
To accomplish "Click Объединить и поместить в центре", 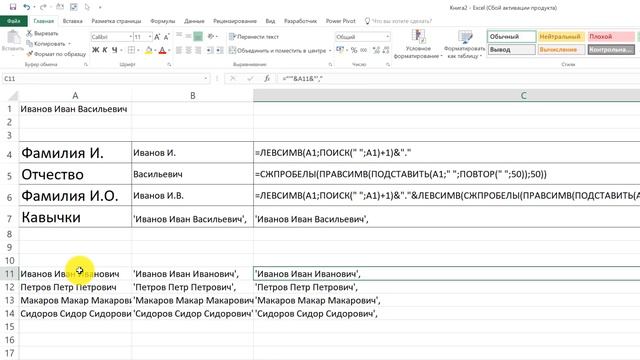I will (278, 51).
